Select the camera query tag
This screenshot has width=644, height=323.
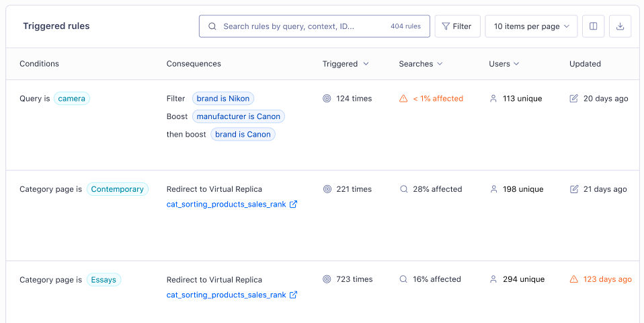(71, 99)
